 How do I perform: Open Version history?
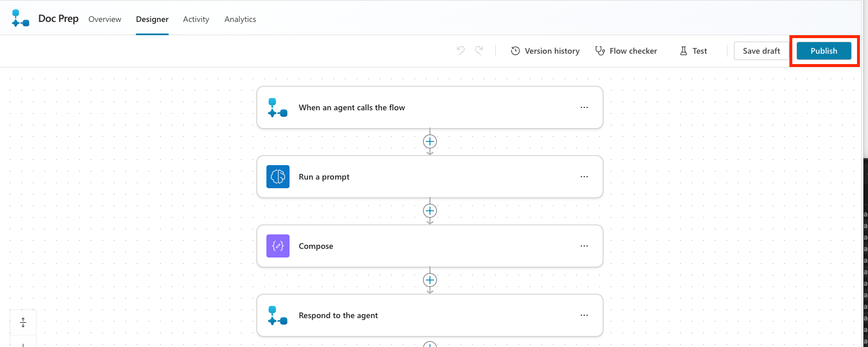click(x=545, y=51)
